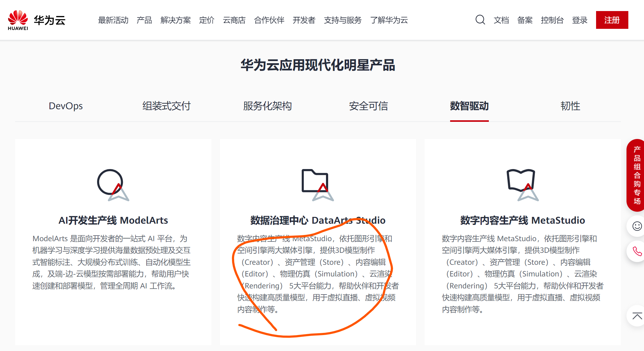Open the 解决方案 menu
This screenshot has height=351, width=644.
[x=175, y=20]
